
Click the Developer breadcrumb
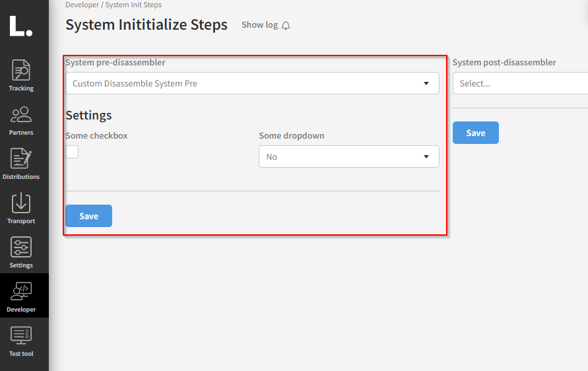[x=82, y=5]
